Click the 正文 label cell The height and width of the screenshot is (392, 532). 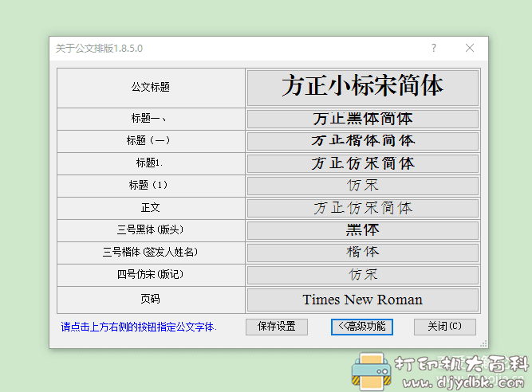(x=151, y=209)
